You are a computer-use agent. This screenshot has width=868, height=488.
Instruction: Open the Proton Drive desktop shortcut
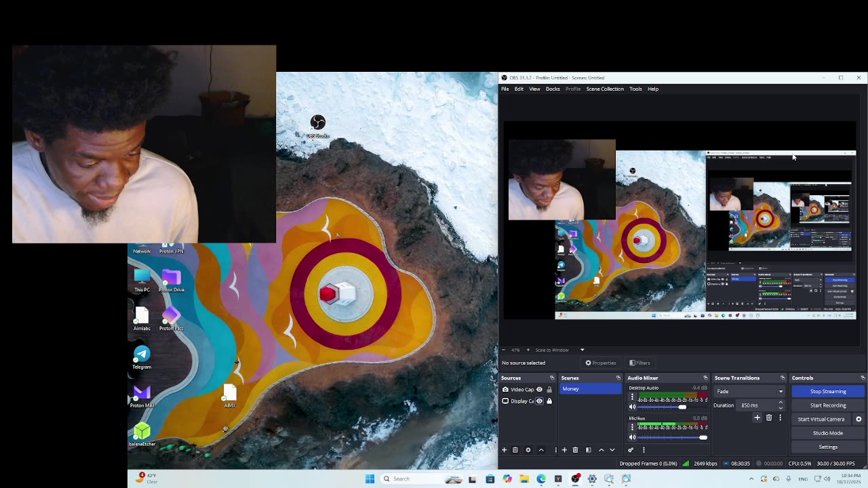[x=172, y=281]
